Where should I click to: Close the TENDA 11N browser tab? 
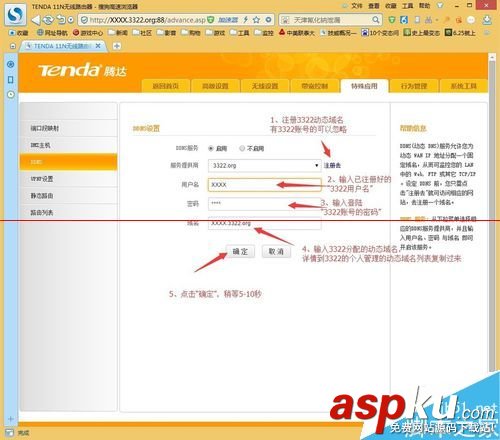[98, 46]
